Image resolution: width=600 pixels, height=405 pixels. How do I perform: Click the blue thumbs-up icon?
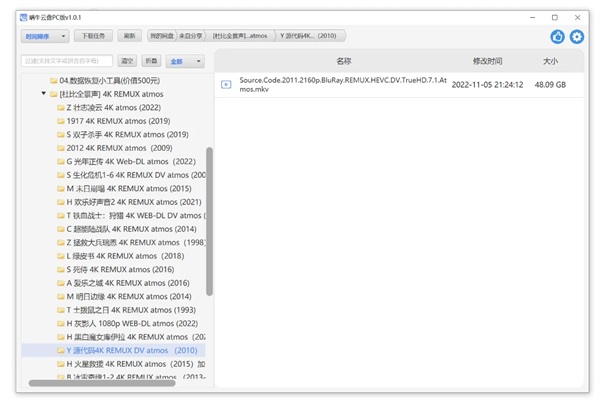[558, 37]
